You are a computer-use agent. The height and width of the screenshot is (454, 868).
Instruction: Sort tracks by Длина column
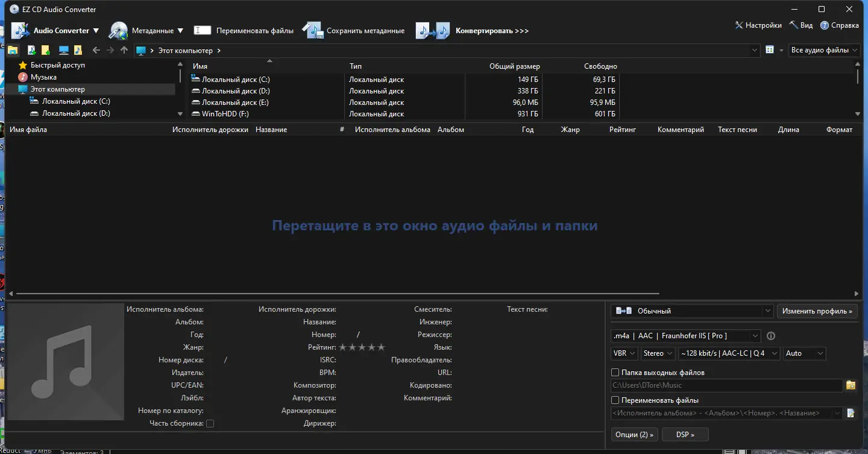coord(788,130)
